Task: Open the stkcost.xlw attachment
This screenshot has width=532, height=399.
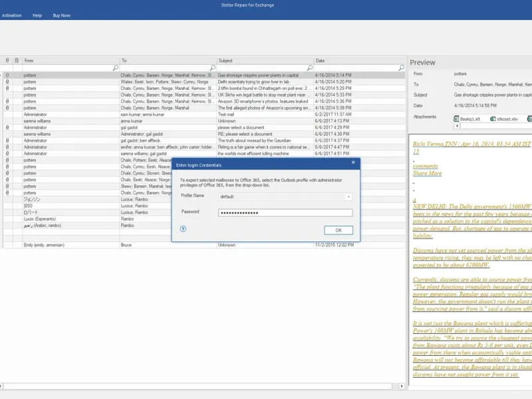Action: [504, 119]
